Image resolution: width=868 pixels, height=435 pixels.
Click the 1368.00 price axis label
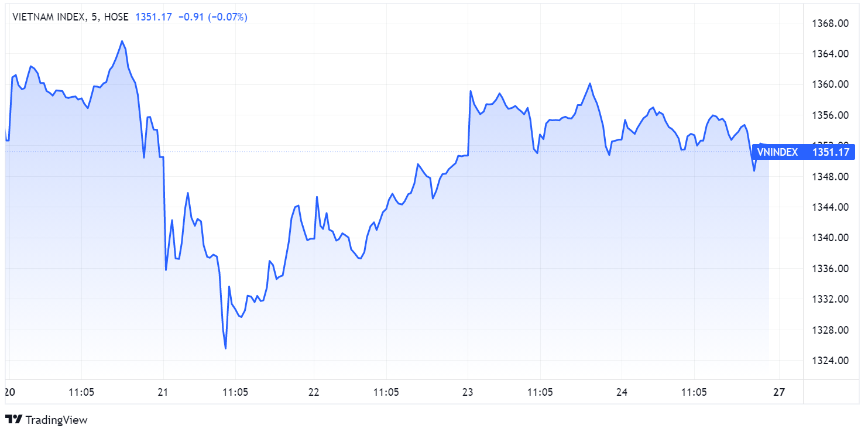coord(832,23)
